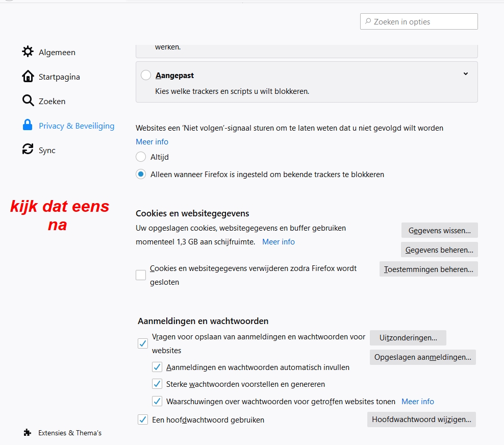Enable deleting cookies when Firefox closes
The width and height of the screenshot is (504, 445).
[x=141, y=276]
